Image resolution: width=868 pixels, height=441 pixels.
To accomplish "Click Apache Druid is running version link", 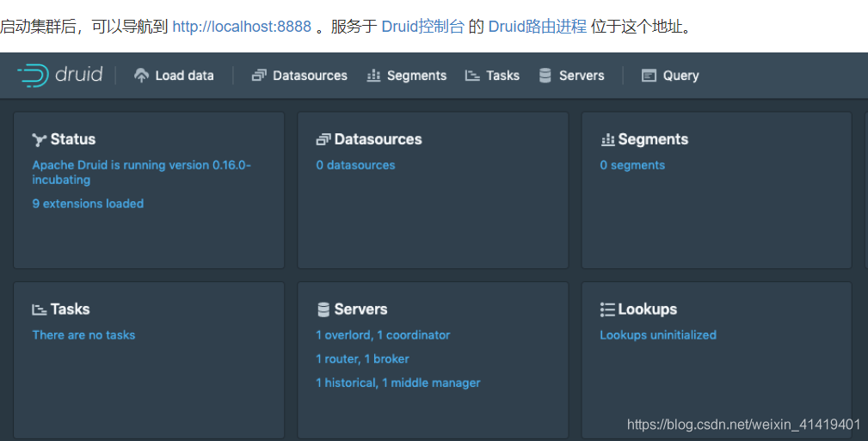I will (x=142, y=172).
